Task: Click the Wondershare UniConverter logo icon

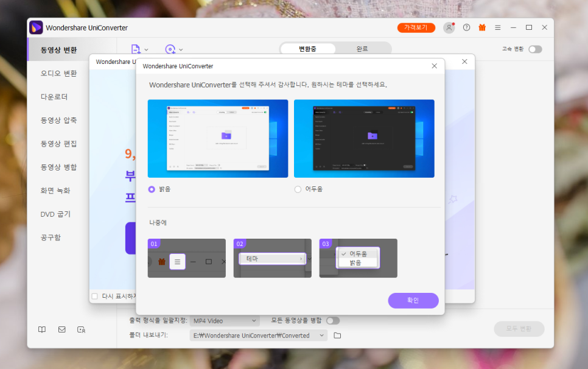Action: (36, 27)
